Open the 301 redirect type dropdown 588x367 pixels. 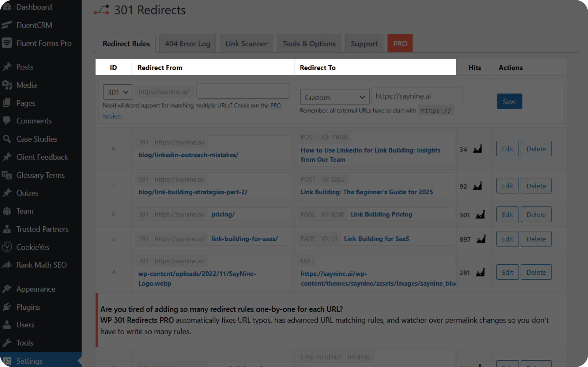click(118, 92)
